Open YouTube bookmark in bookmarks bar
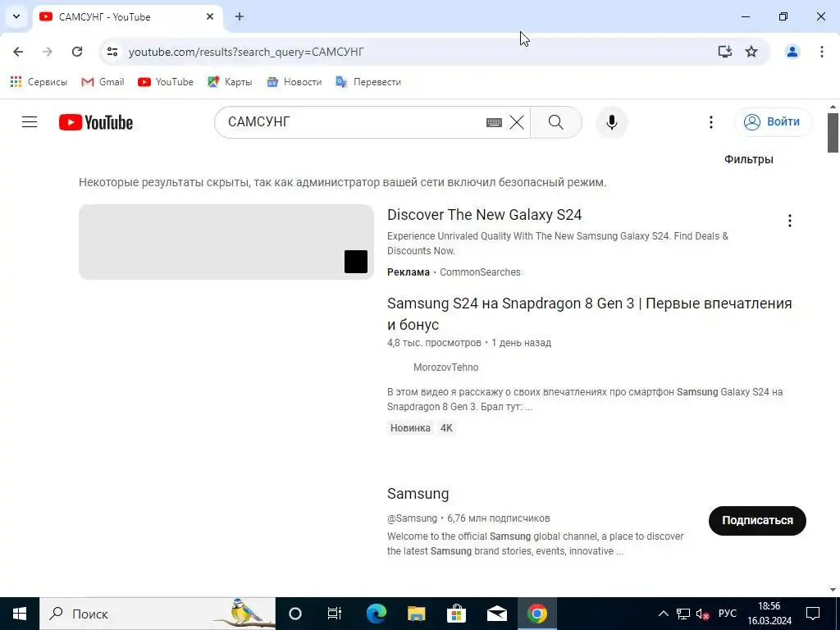The width and height of the screenshot is (840, 630). (x=166, y=82)
